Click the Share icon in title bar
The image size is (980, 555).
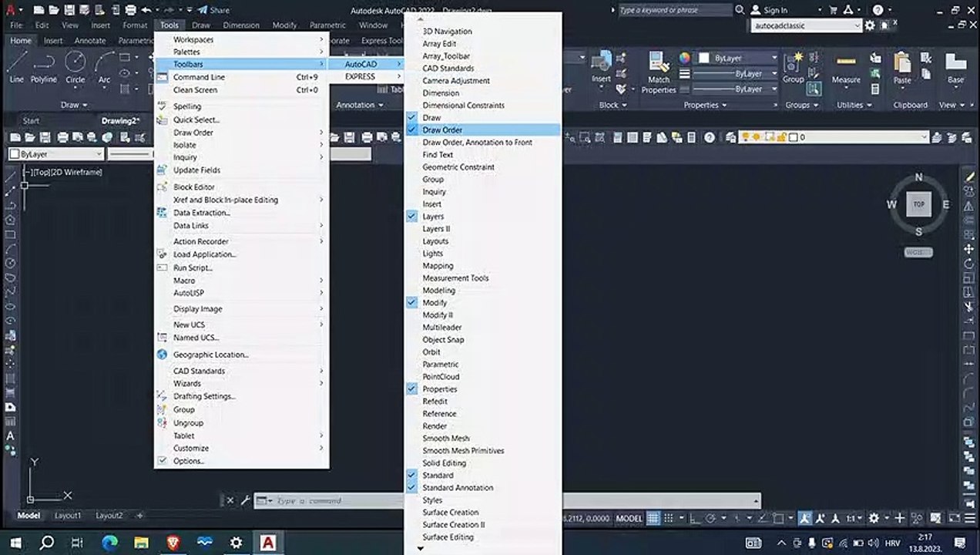(x=213, y=10)
